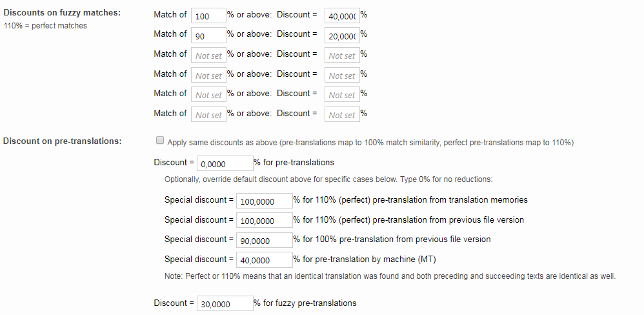
Task: Select the Match field containing 90
Action: 208,36
